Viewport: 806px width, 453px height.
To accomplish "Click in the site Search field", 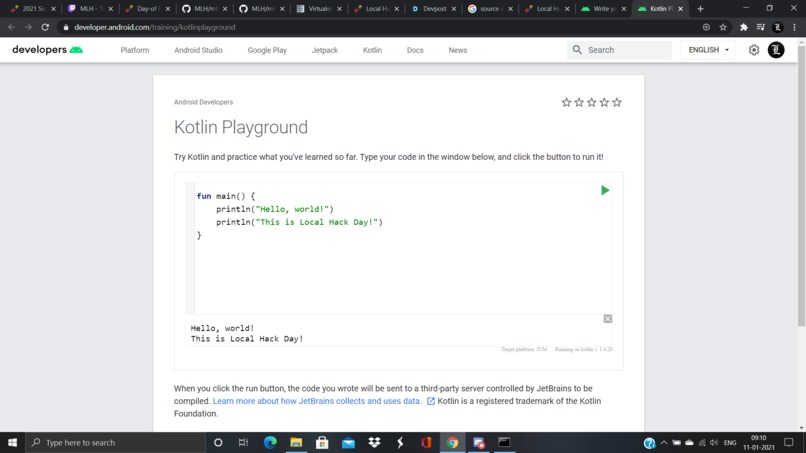I will point(619,50).
